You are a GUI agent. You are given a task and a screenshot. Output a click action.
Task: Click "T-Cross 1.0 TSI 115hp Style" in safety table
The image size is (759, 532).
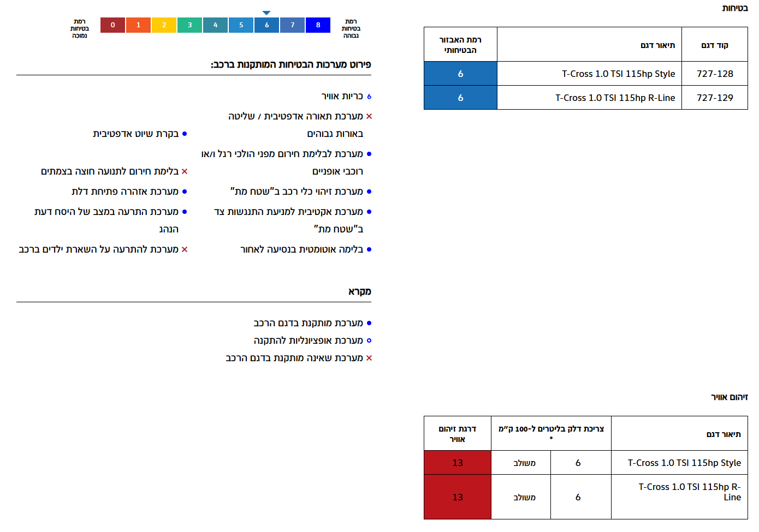618,74
